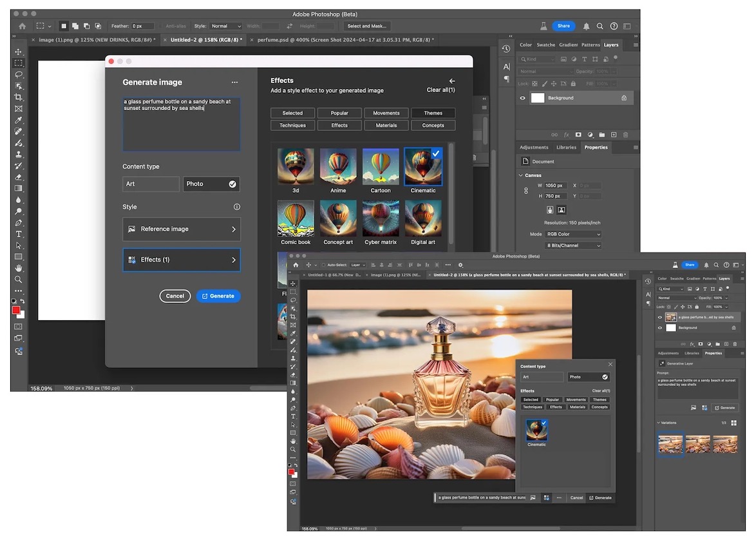Switch to the Adjustments tab
The image size is (756, 540).
tap(533, 147)
